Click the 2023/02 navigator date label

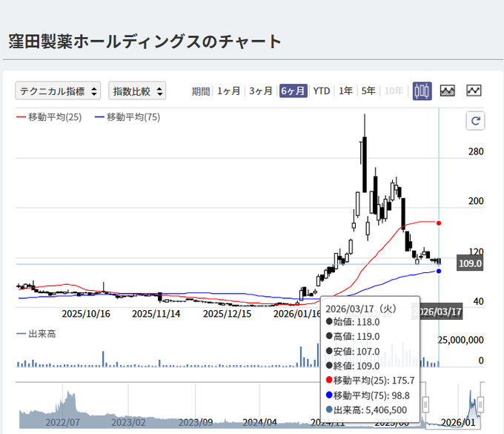click(128, 422)
